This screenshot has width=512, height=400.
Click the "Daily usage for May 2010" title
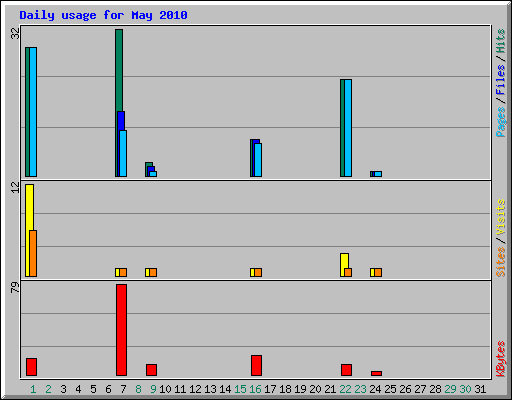pyautogui.click(x=103, y=15)
